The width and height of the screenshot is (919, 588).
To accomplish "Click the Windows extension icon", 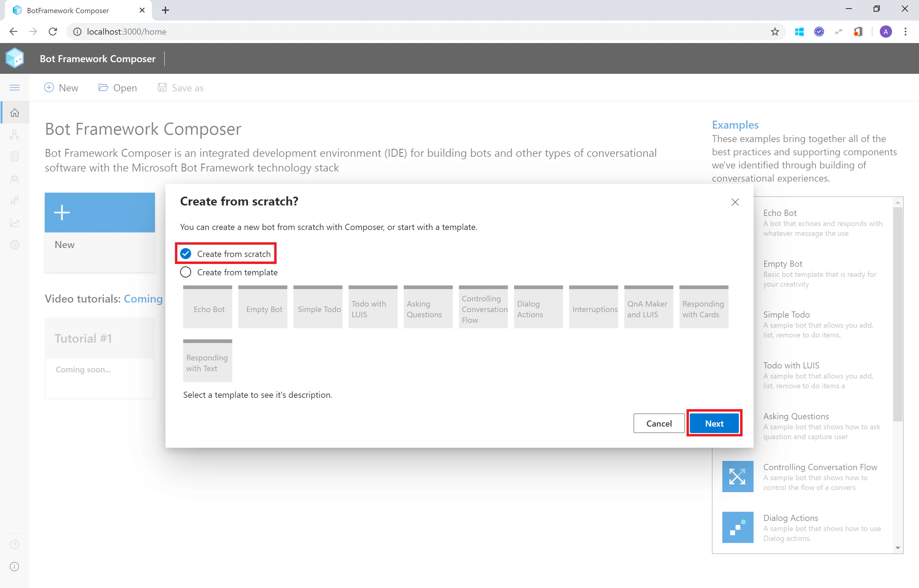I will (799, 32).
